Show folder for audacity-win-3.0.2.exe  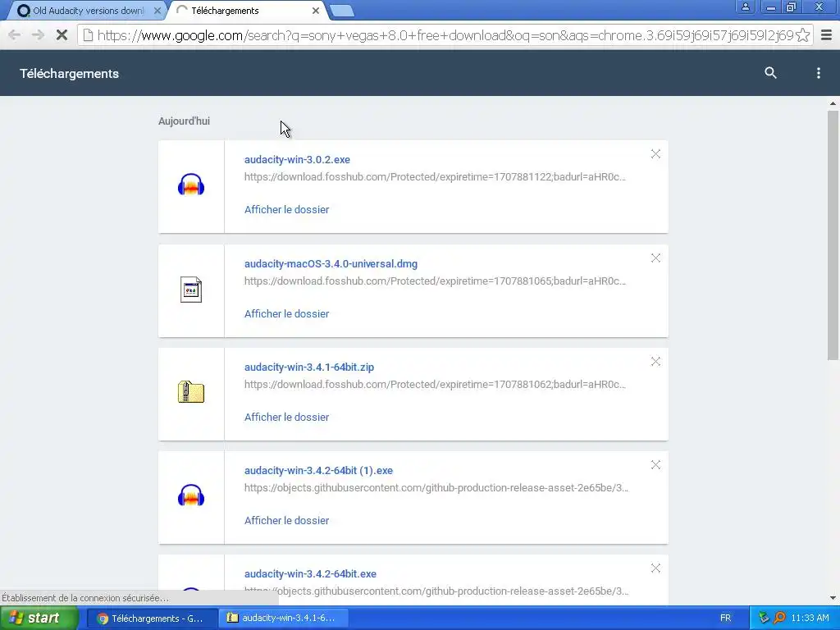(286, 209)
